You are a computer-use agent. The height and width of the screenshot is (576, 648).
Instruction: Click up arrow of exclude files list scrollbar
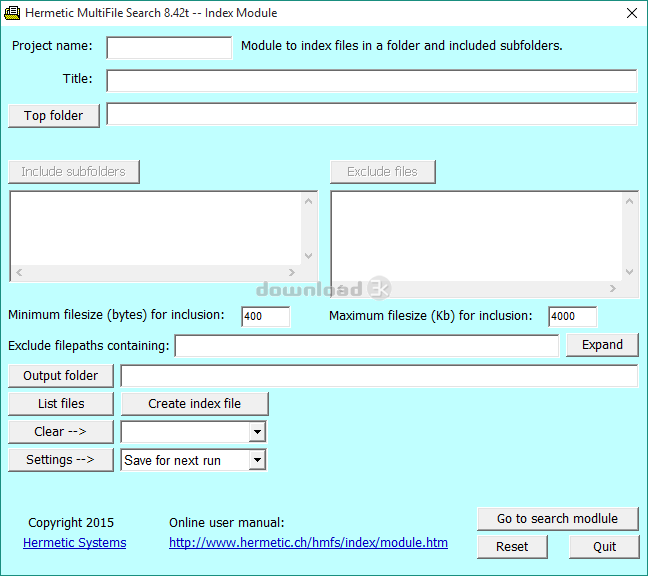pos(629,201)
